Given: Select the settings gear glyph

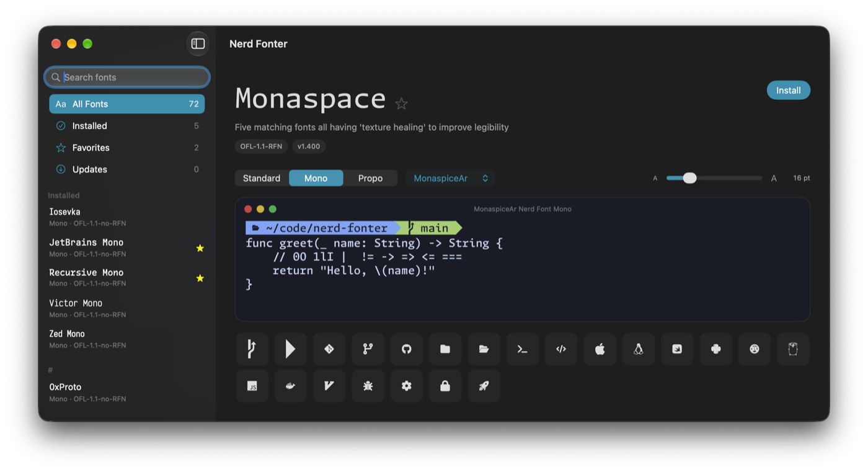Looking at the screenshot, I should coord(407,386).
